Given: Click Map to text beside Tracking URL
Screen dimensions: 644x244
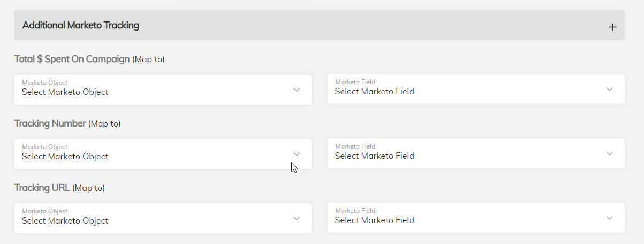Looking at the screenshot, I should pyautogui.click(x=88, y=188).
